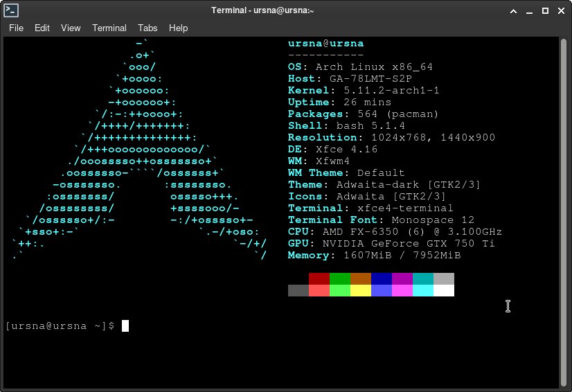Click the teal color block
The height and width of the screenshot is (392, 572).
click(423, 279)
